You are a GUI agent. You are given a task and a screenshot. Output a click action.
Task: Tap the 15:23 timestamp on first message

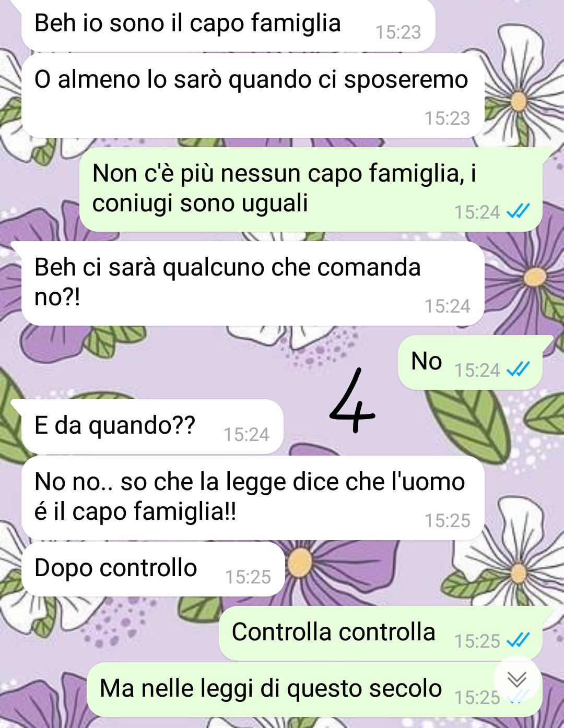pyautogui.click(x=398, y=32)
